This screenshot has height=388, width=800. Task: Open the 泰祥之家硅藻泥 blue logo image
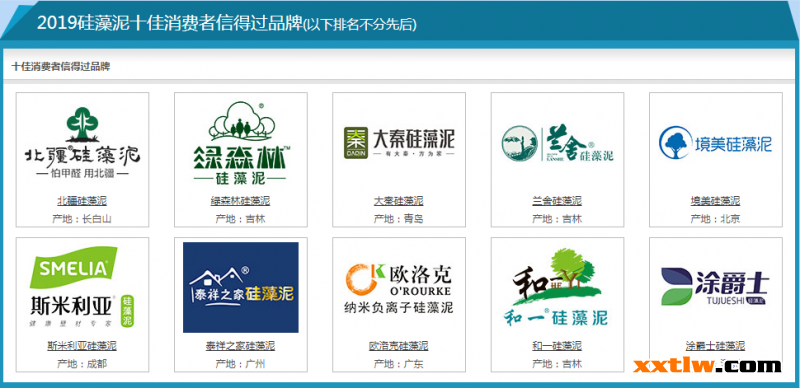tap(241, 287)
